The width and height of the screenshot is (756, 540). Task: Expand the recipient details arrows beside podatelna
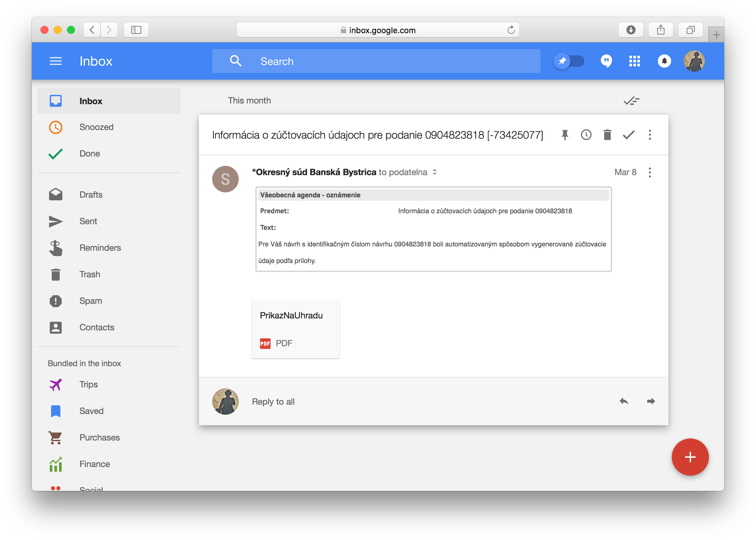pos(434,172)
